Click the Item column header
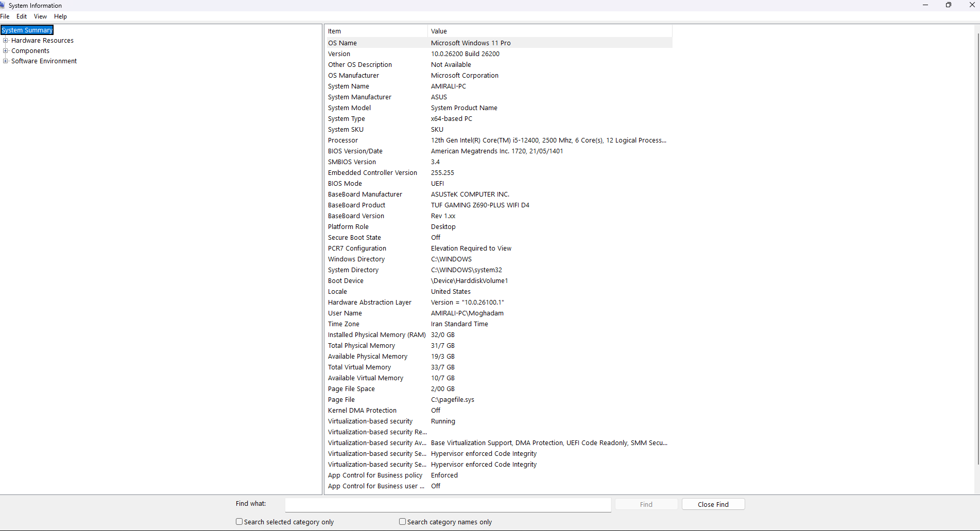The width and height of the screenshot is (980, 531). click(376, 31)
